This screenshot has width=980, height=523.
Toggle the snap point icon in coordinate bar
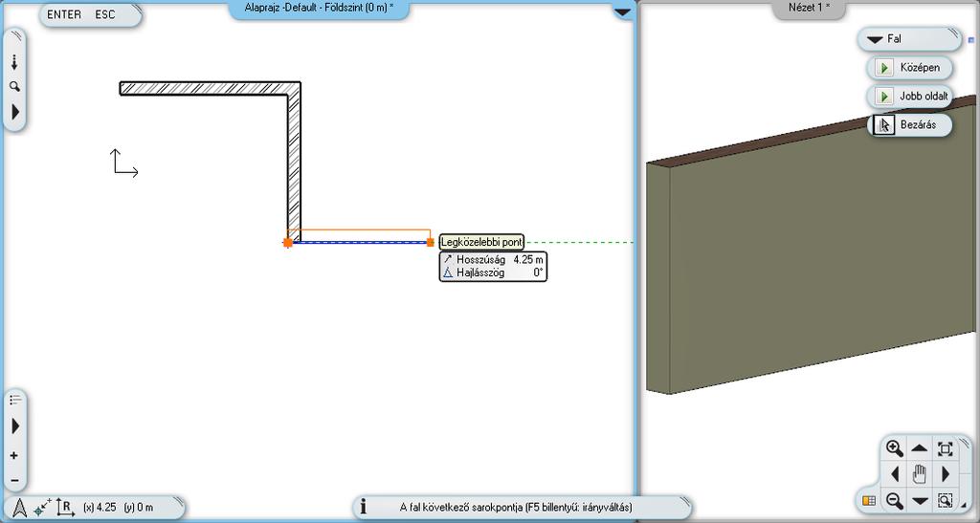(42, 507)
